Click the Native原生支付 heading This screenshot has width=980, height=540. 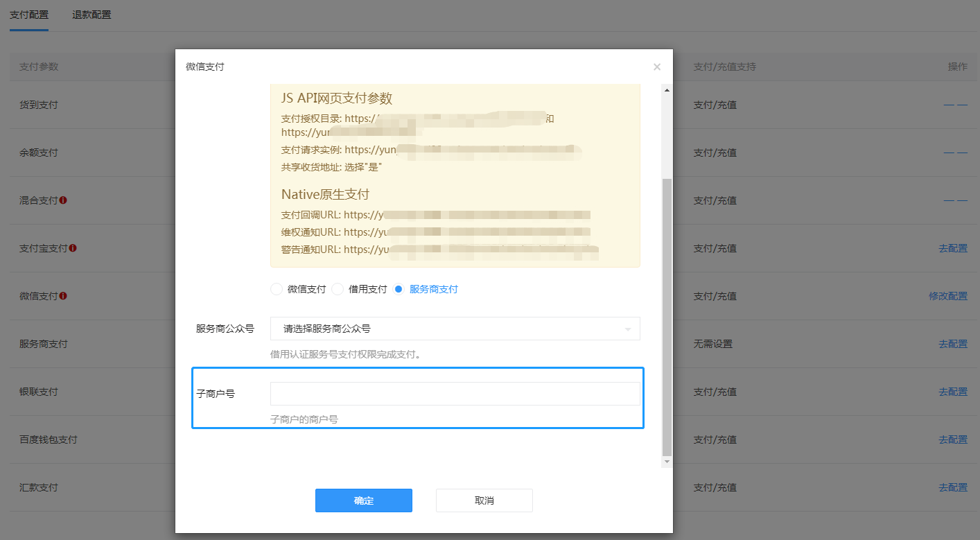pos(326,194)
